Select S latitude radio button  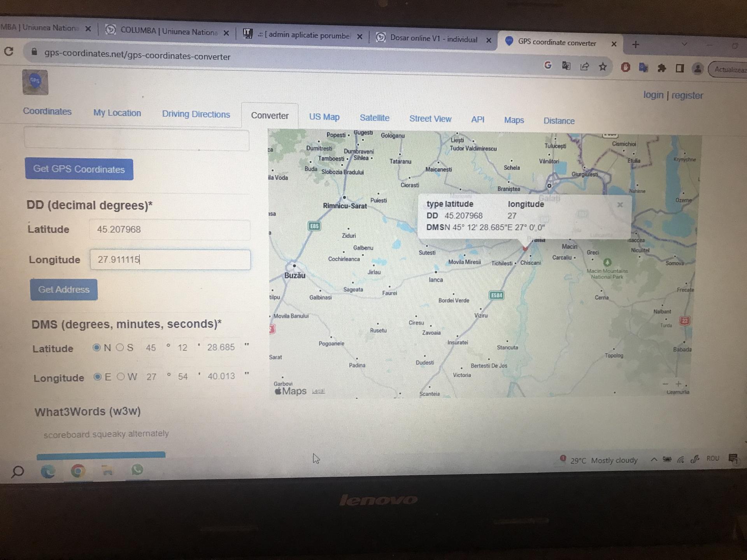point(120,347)
